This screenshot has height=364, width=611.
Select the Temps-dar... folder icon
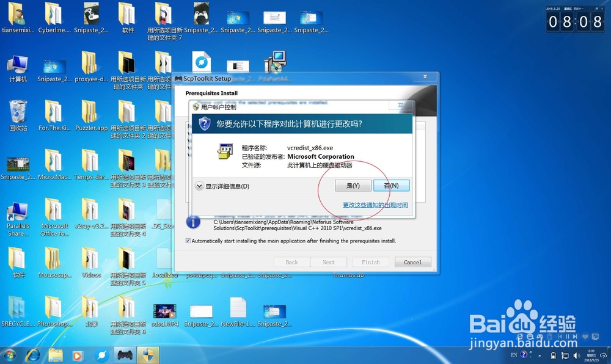point(91,165)
